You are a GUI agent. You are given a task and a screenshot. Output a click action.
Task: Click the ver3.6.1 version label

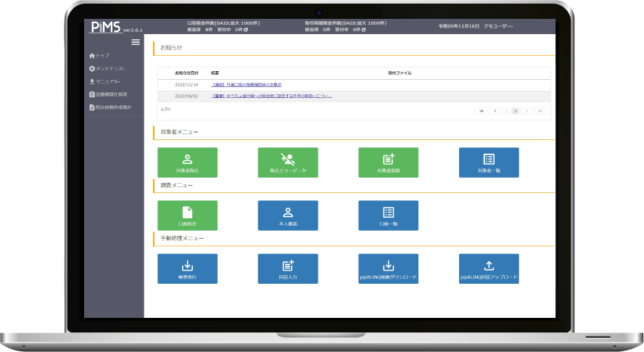[x=133, y=30]
